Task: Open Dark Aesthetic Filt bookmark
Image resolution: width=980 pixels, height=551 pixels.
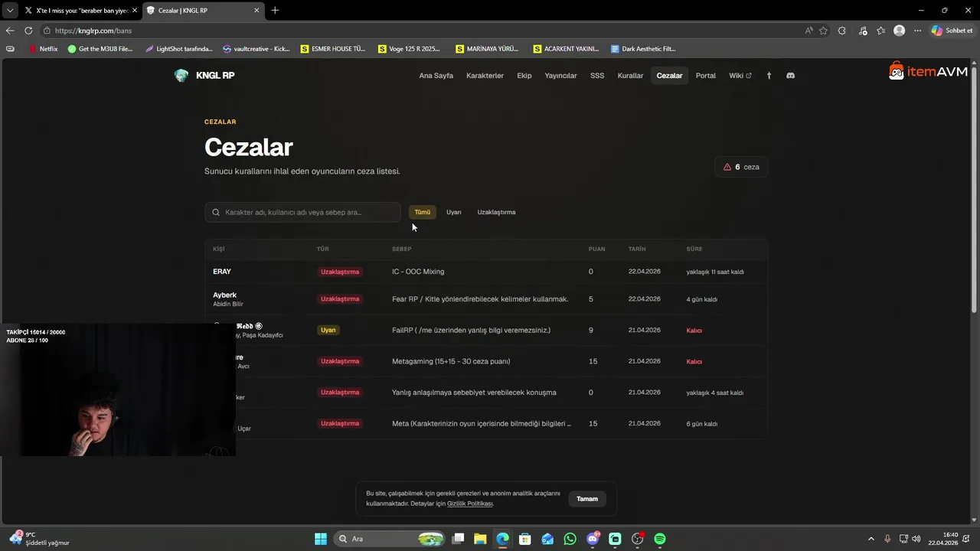Action: pos(643,48)
